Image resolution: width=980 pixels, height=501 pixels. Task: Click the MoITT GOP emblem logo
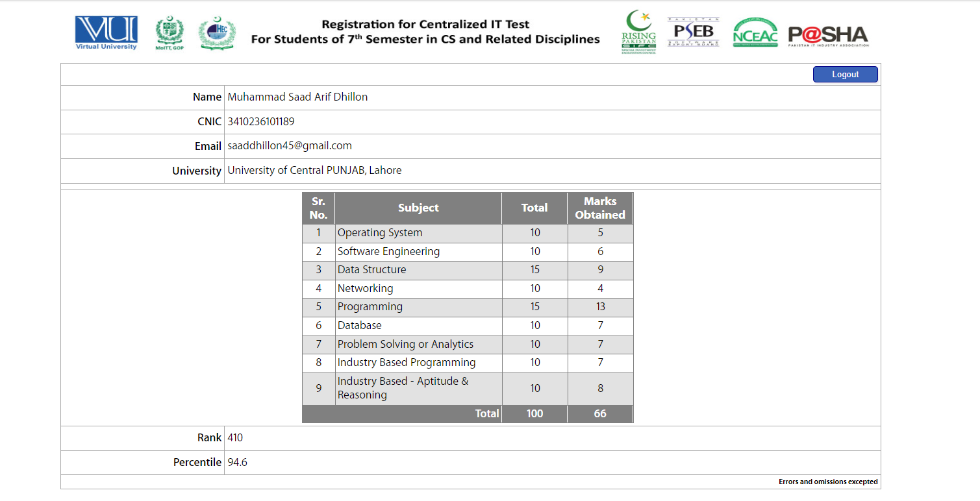[170, 34]
